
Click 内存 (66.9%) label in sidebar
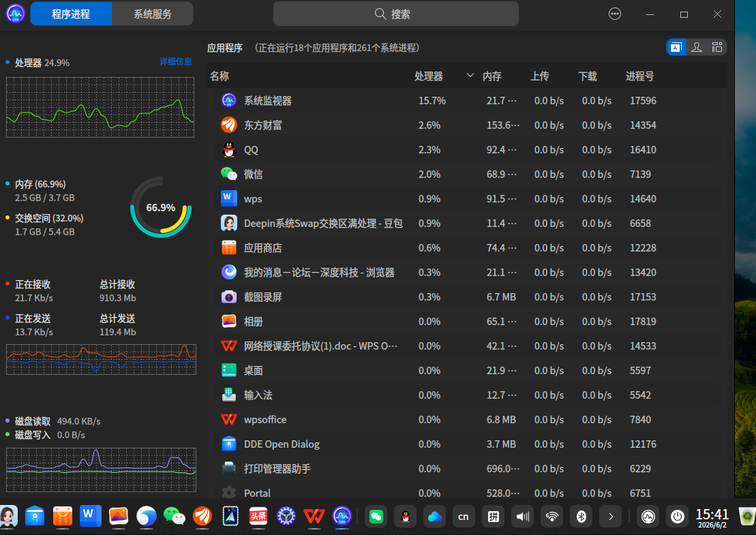tap(40, 184)
